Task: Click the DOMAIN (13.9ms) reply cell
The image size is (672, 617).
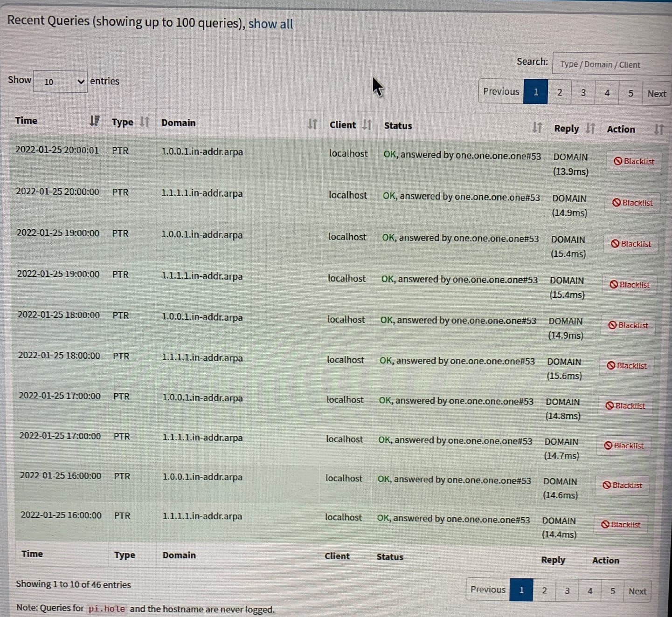Action: click(571, 164)
